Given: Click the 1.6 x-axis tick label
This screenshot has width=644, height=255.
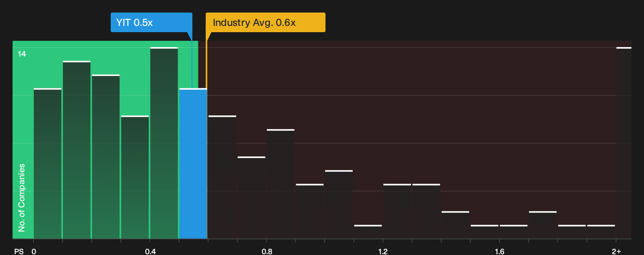Looking at the screenshot, I should click(x=499, y=251).
